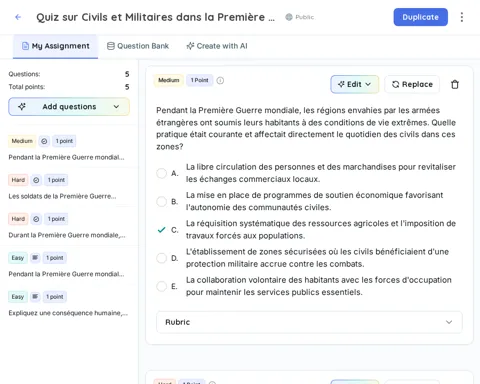Click the replace arrows icon in Replace button
The image size is (480, 384).
[x=395, y=84]
